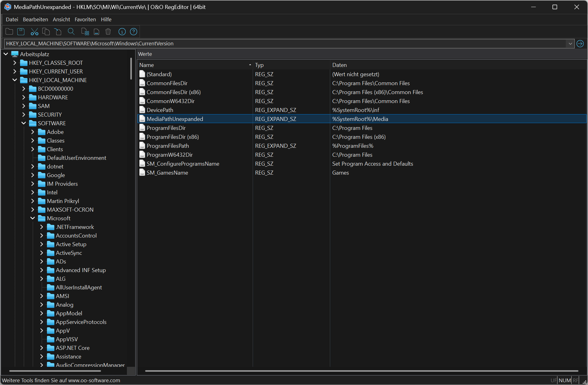This screenshot has width=588, height=385.
Task: Select the DefaultUserEnvironment key
Action: pos(76,158)
